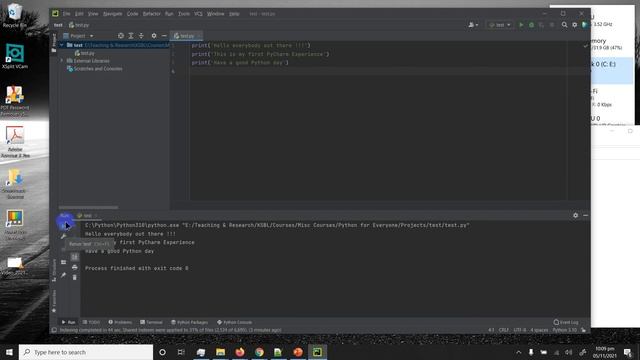Click the green Run button in toolbar
This screenshot has height=360, width=640.
tap(521, 25)
